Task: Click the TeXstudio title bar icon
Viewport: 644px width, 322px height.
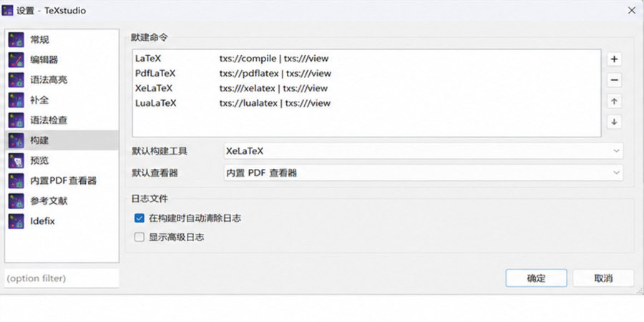Action: [8, 10]
